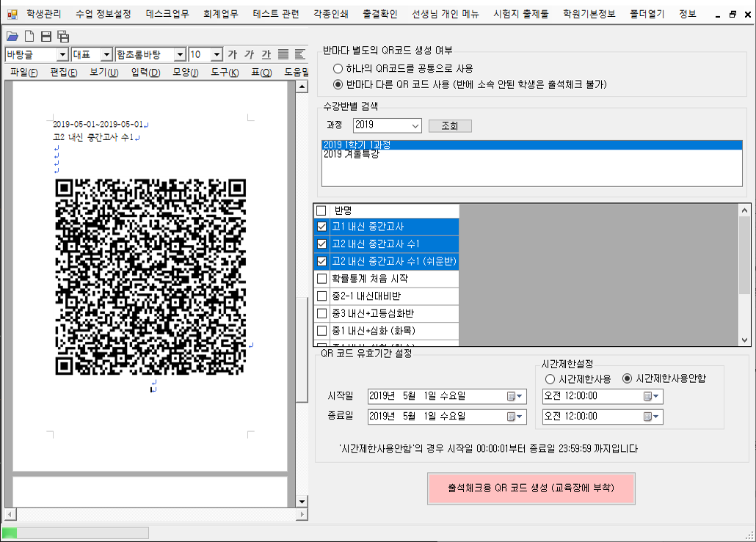This screenshot has width=756, height=542.
Task: Open the 회계업무 menu
Action: click(x=221, y=14)
